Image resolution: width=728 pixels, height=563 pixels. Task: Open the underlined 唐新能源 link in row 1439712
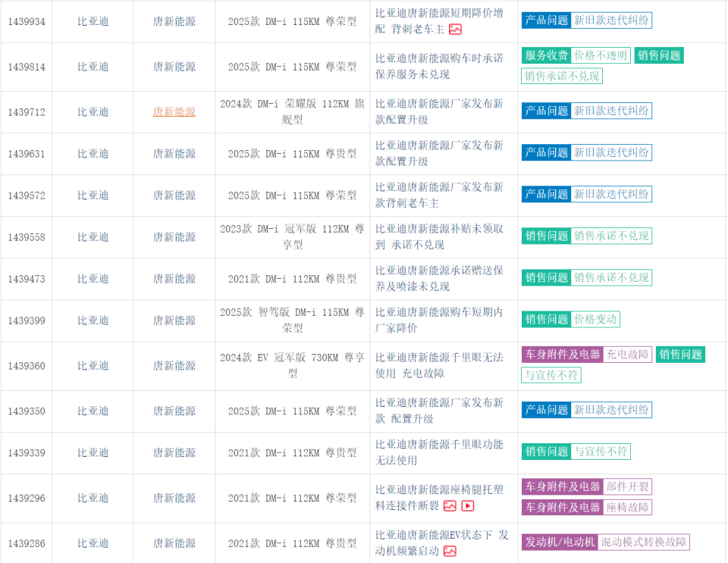click(x=174, y=112)
